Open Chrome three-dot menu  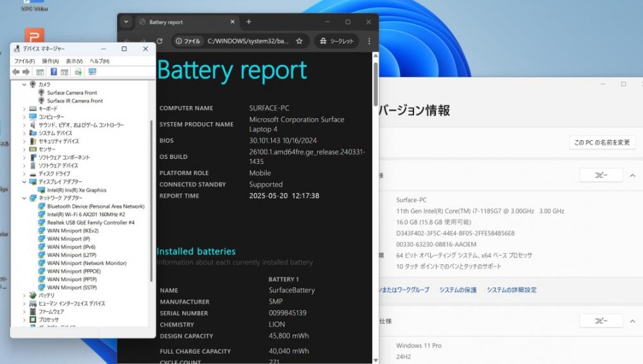click(369, 41)
